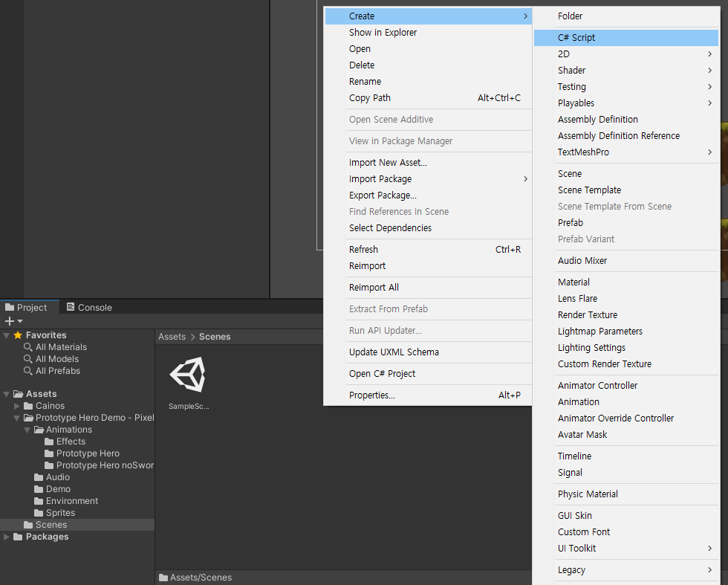Click Refresh in context menu

pos(428,250)
